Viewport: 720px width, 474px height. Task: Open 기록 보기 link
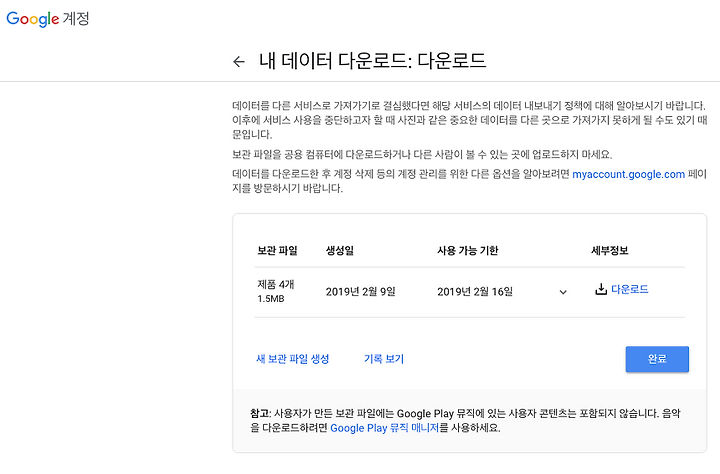384,359
